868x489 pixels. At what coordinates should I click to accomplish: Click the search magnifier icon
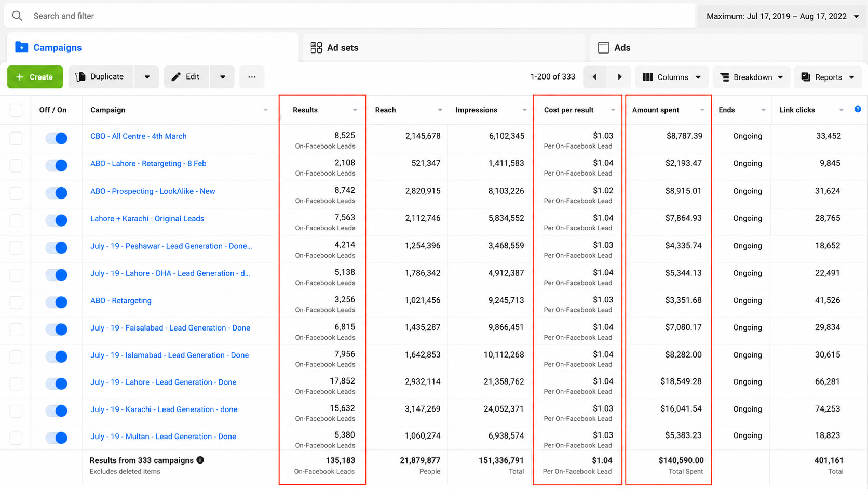click(x=17, y=16)
